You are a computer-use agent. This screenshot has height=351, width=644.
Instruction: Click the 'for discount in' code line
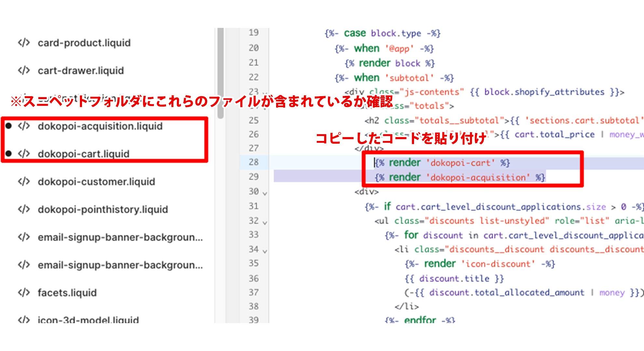[x=514, y=235]
